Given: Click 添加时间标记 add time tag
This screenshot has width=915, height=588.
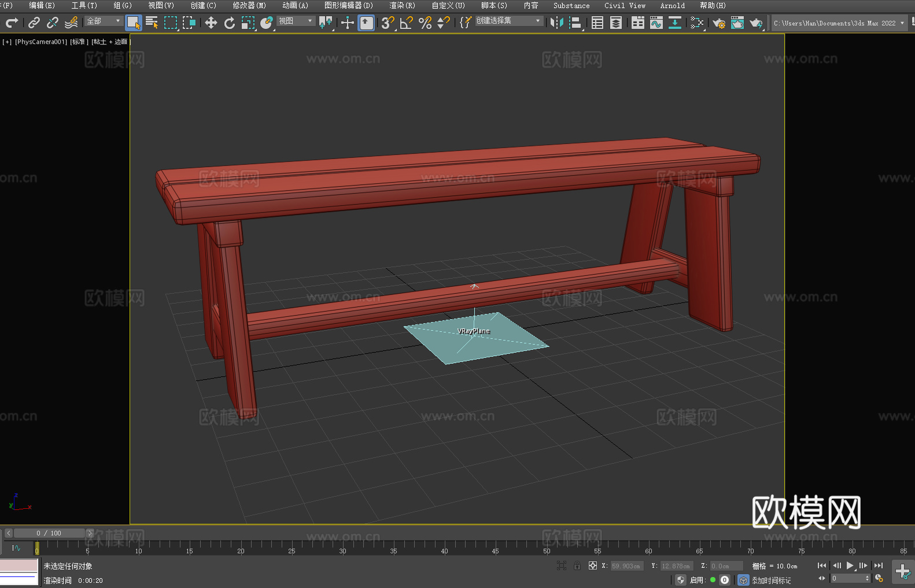Looking at the screenshot, I should (x=772, y=580).
